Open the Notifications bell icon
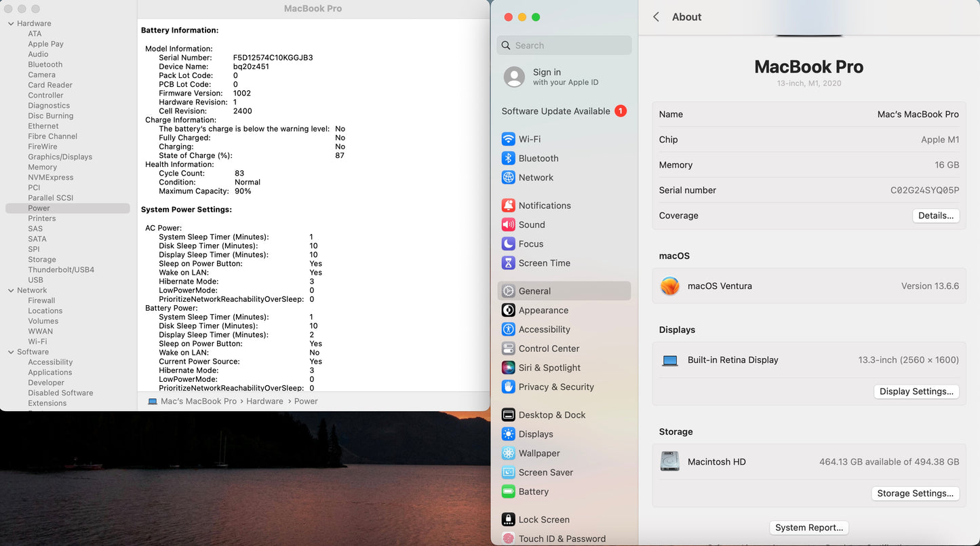 point(508,206)
